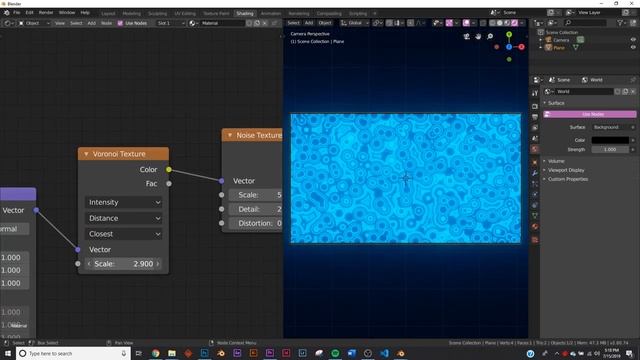Open the Window menu
Screen dimensions: 640x360
pyautogui.click(x=67, y=13)
